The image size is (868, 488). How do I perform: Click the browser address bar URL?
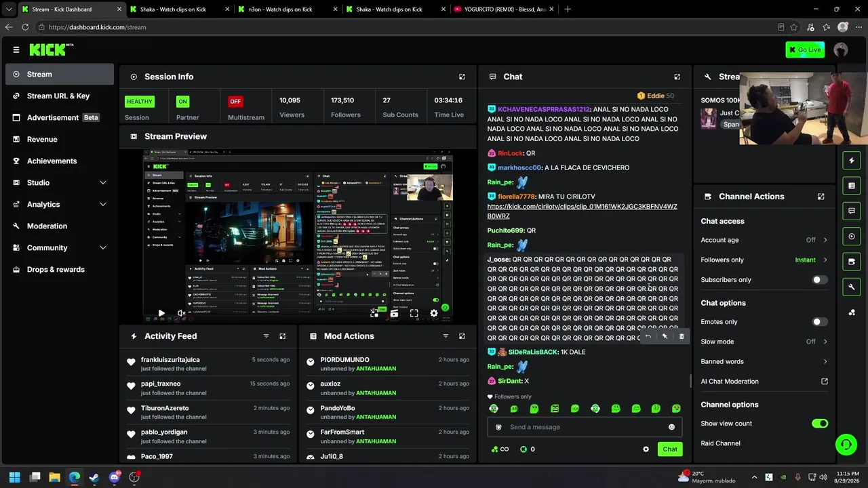(98, 27)
